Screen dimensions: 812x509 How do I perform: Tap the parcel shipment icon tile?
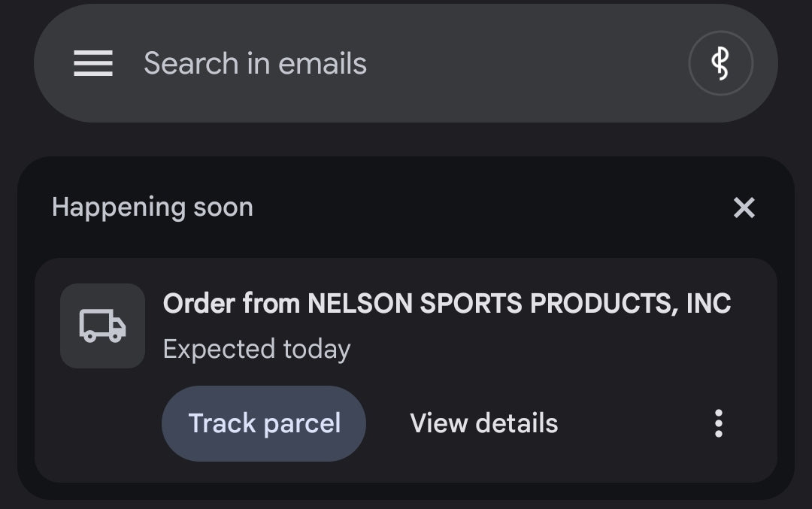click(102, 326)
